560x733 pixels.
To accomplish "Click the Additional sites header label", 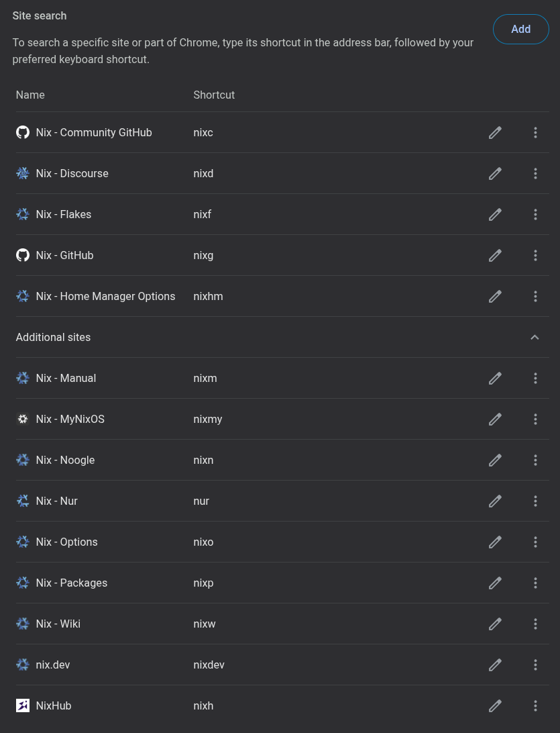I will (x=53, y=338).
